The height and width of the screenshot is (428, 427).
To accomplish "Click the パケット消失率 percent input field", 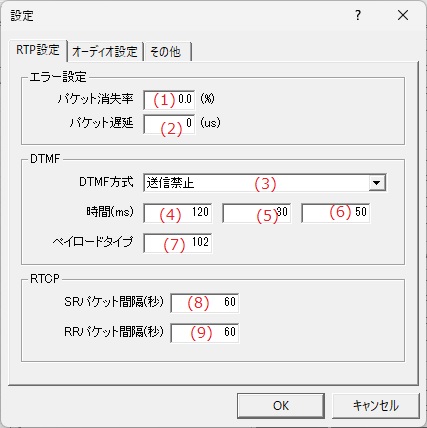I will tap(169, 100).
